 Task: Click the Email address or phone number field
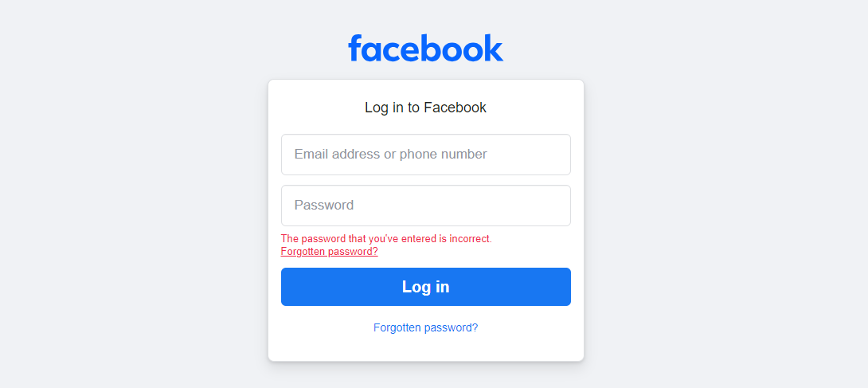point(425,155)
